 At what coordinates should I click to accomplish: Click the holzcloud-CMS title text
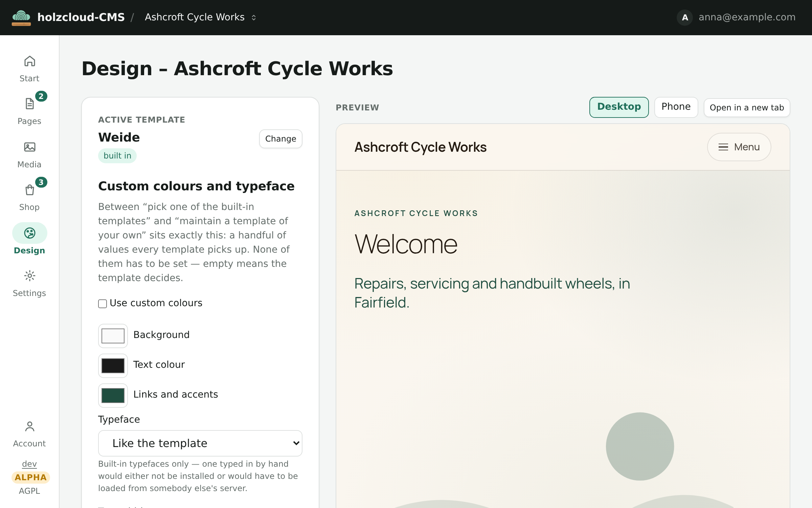pyautogui.click(x=81, y=17)
